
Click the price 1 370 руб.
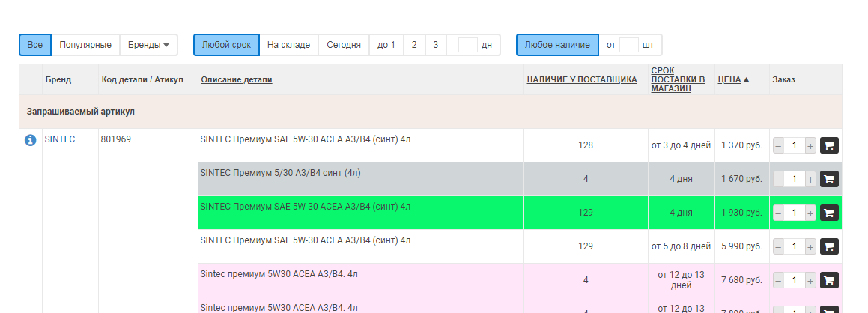(x=741, y=145)
